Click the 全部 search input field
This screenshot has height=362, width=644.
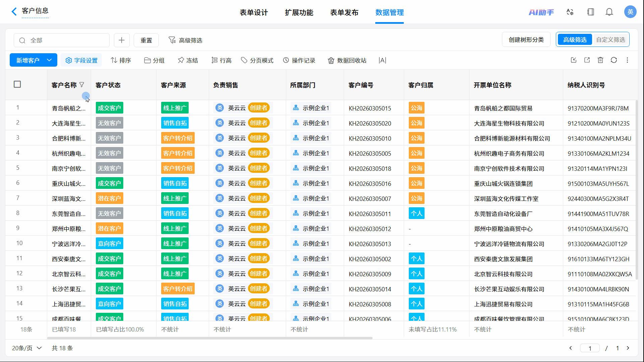(x=62, y=40)
